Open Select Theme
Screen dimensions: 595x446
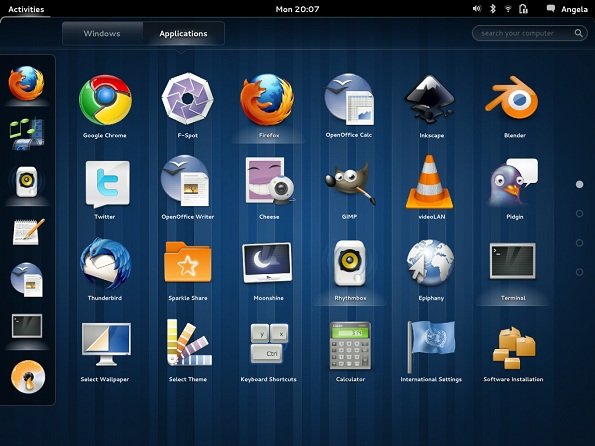[x=189, y=342]
